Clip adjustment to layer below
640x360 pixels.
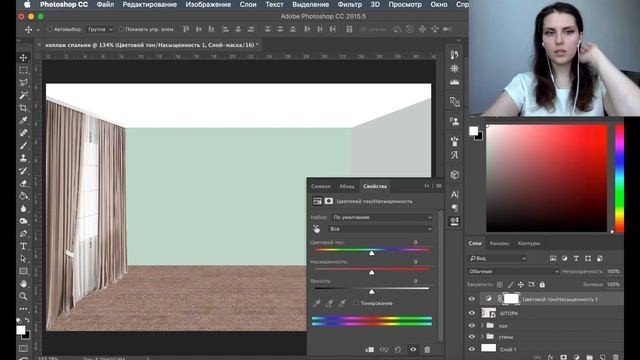tap(369, 349)
